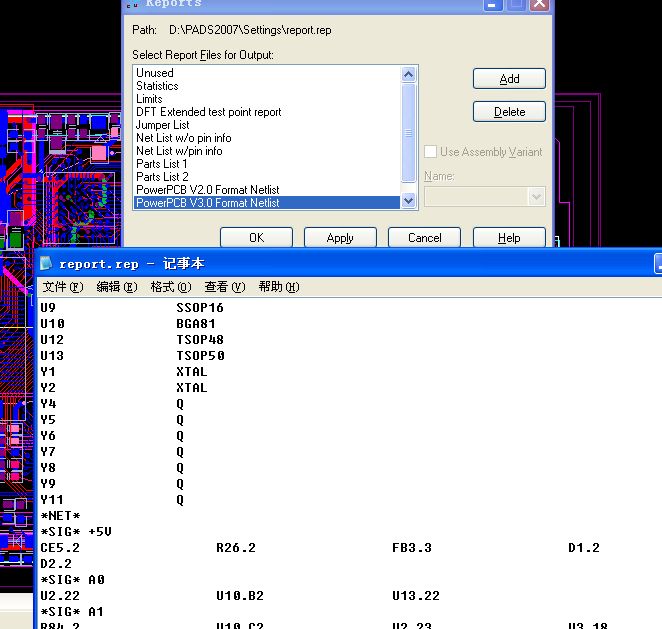This screenshot has height=629, width=662.
Task: Click the R26.2 pin entry
Action: (236, 548)
